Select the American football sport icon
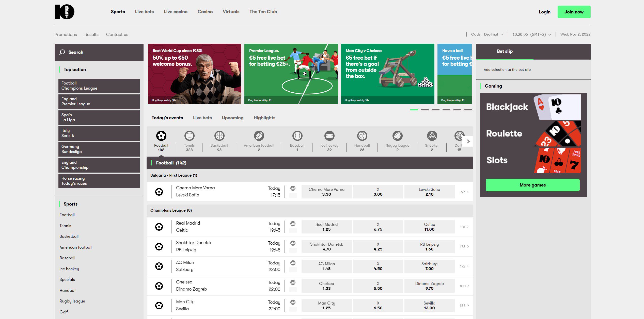644x319 pixels. 259,136
